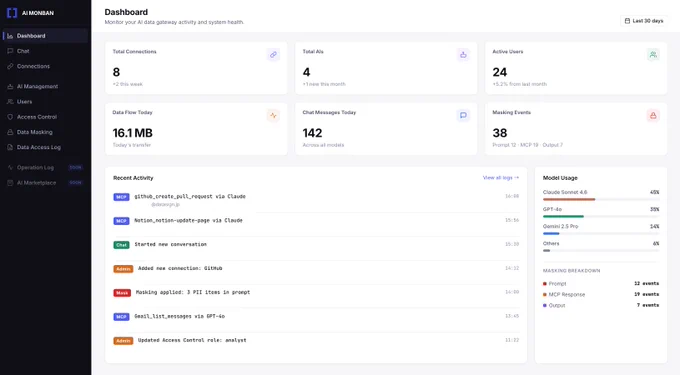The image size is (680, 375).
Task: Click the Claude Sonnet usage bar
Action: click(x=601, y=199)
